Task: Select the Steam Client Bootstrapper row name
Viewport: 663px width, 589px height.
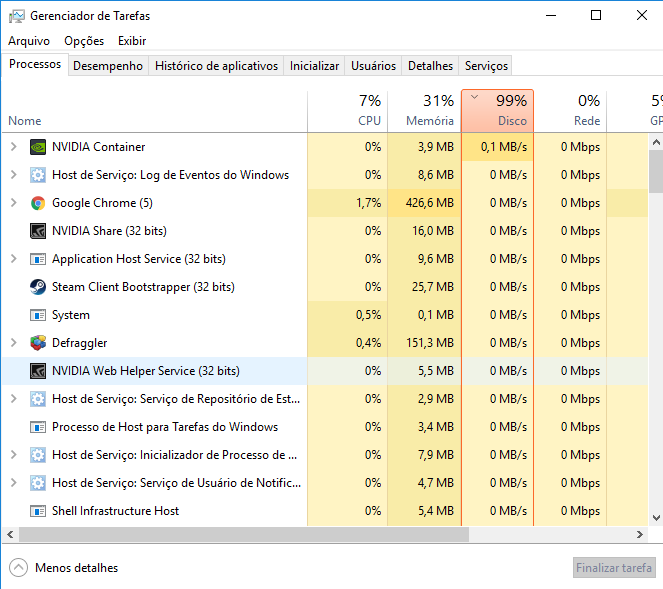Action: tap(143, 287)
